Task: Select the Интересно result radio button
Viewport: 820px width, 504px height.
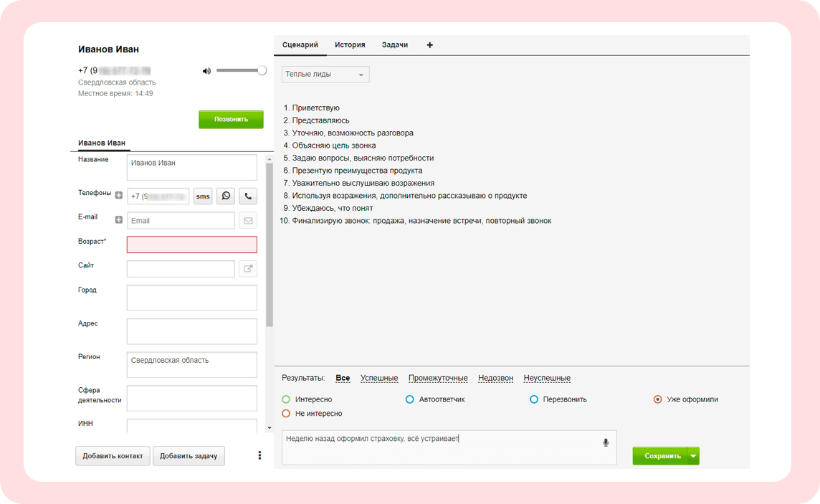Action: click(x=286, y=399)
